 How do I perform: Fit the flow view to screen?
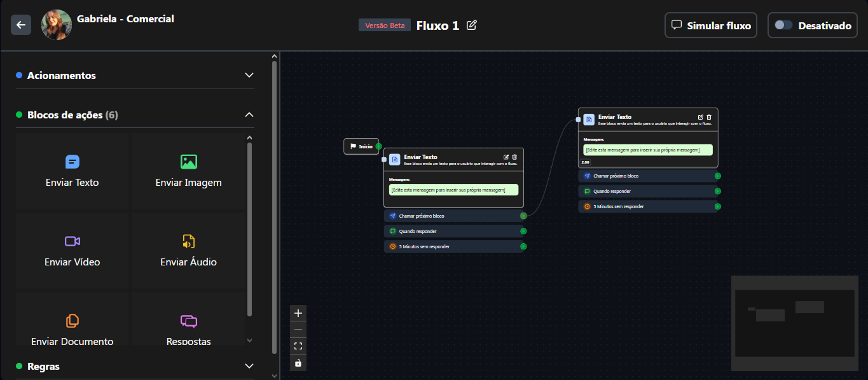click(298, 346)
